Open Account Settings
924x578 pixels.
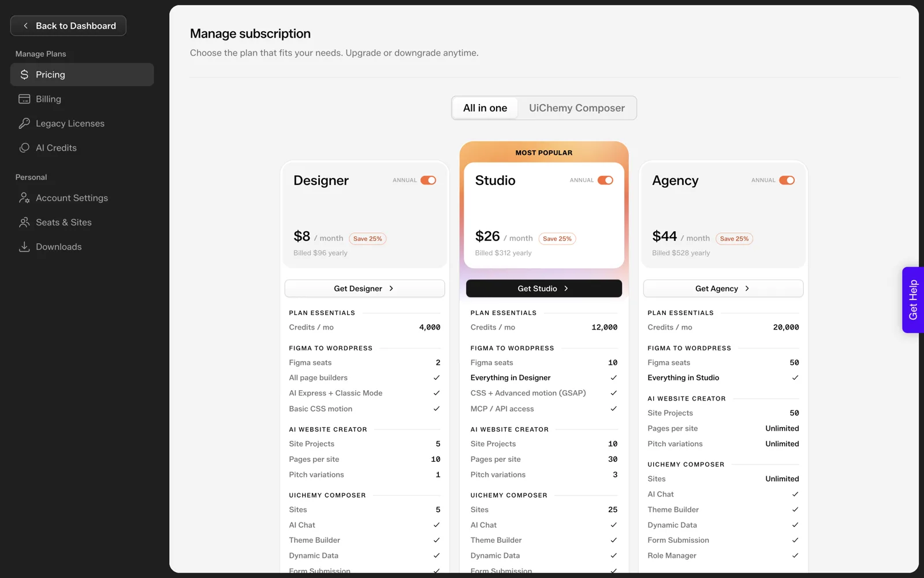click(x=82, y=198)
